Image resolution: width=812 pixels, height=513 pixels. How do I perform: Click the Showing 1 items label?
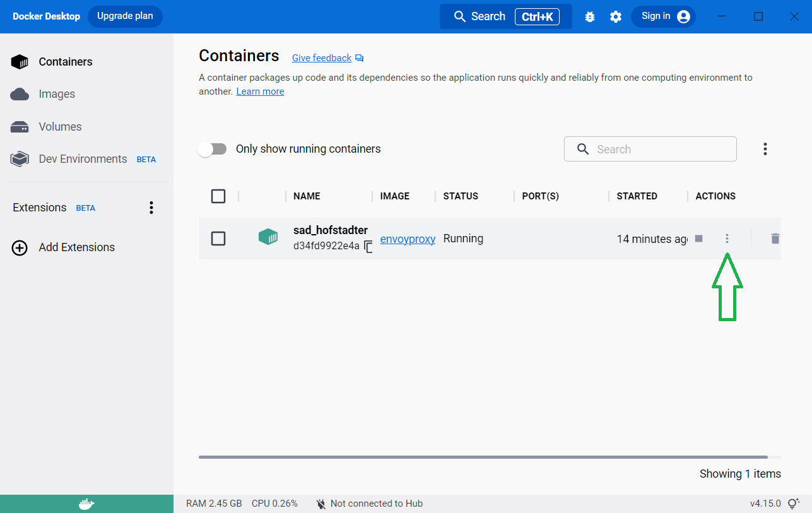(x=740, y=474)
